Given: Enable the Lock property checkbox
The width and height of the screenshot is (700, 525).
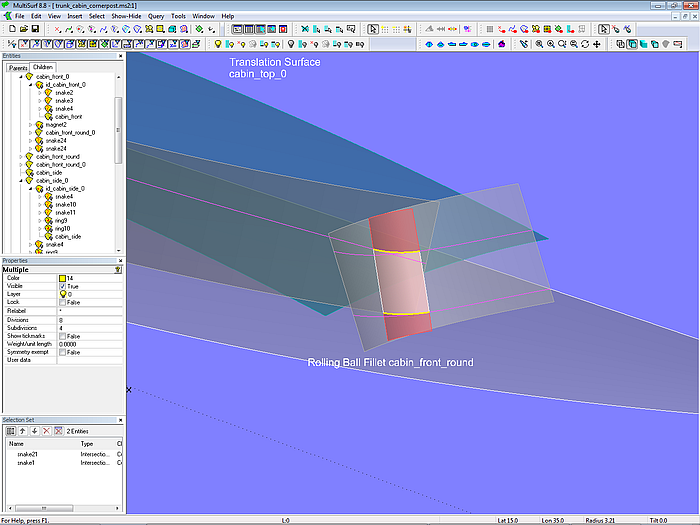Looking at the screenshot, I should [62, 302].
